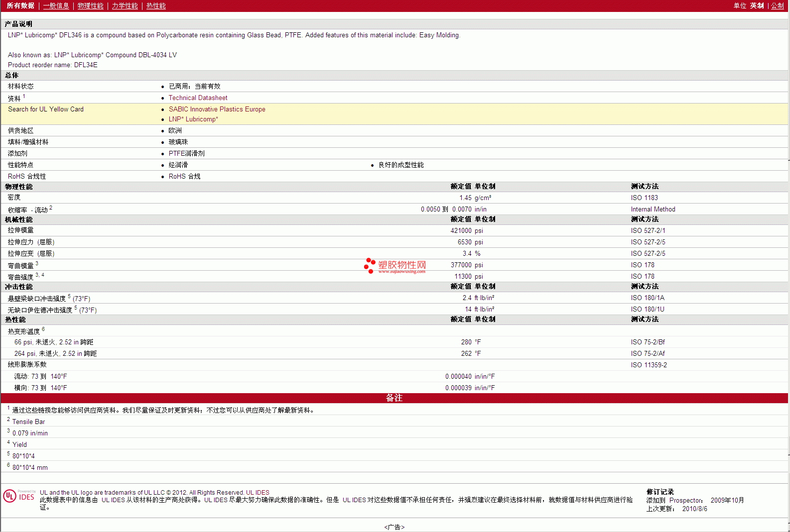Click 冲击性能 section header

(18, 287)
